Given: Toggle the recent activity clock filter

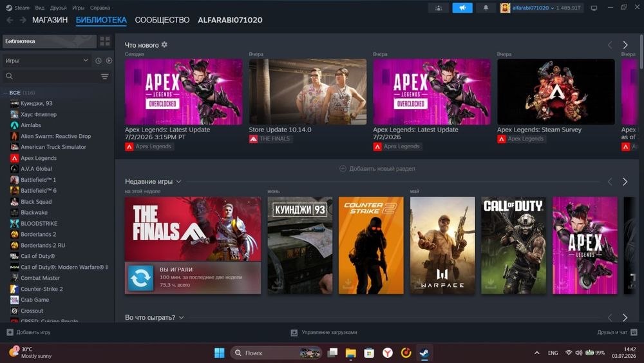Looking at the screenshot, I should (x=98, y=61).
